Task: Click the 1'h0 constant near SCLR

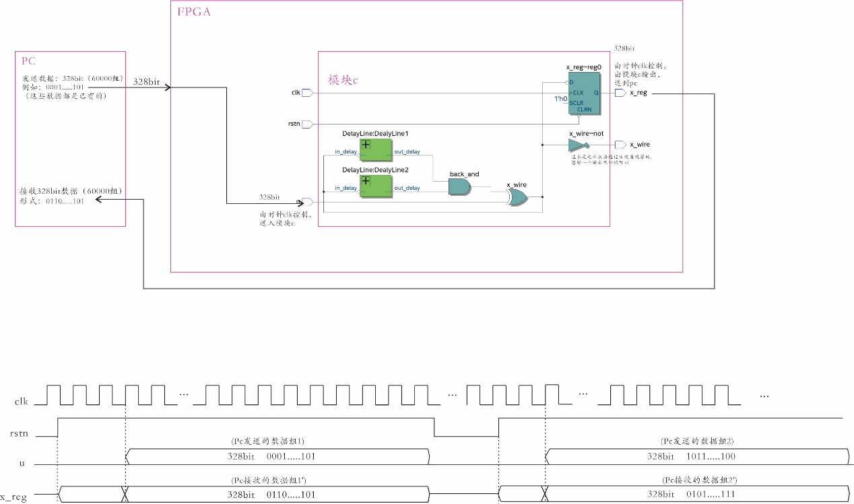Action: 560,100
